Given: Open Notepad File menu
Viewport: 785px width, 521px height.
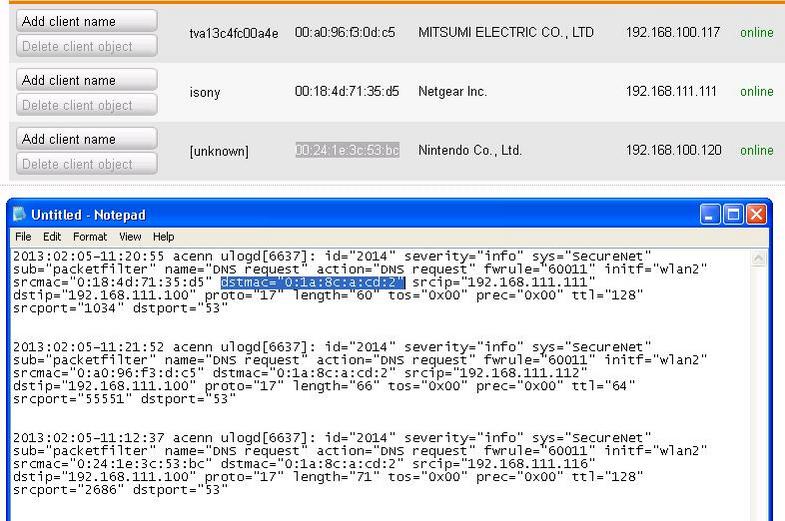Looking at the screenshot, I should (x=23, y=237).
